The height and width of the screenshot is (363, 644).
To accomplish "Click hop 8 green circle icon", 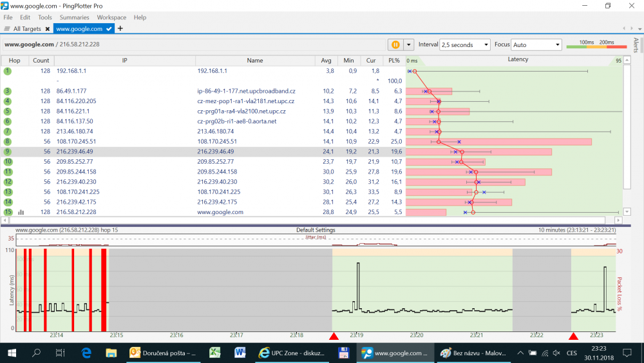I will click(7, 141).
